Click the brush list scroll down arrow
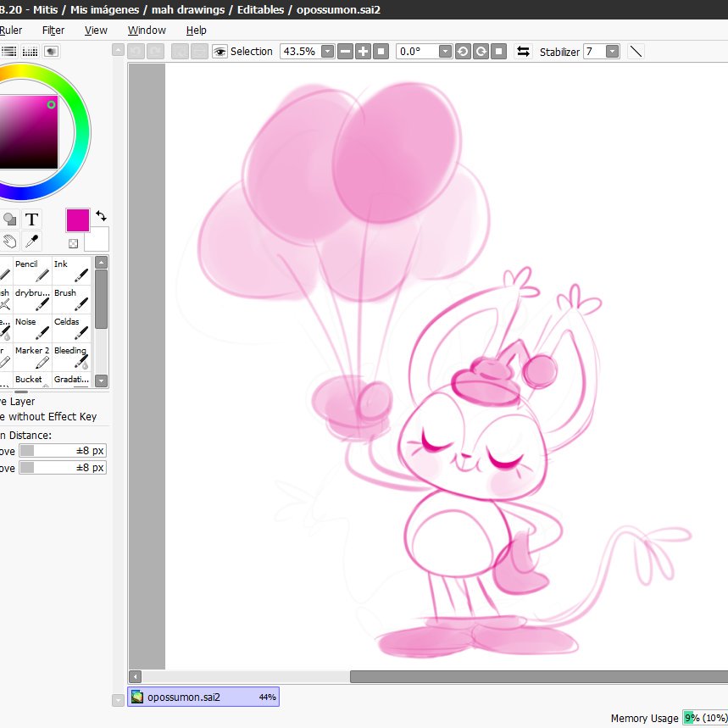 point(101,381)
